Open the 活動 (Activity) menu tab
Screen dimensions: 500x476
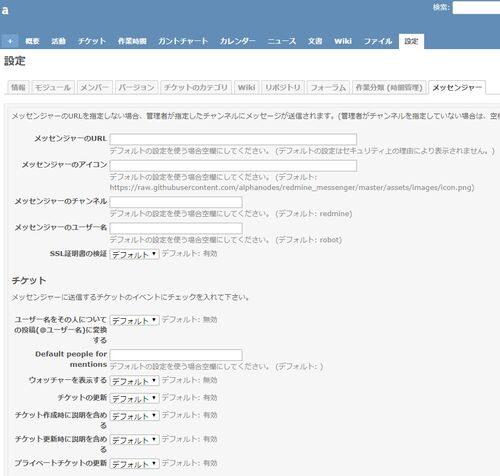[58, 41]
